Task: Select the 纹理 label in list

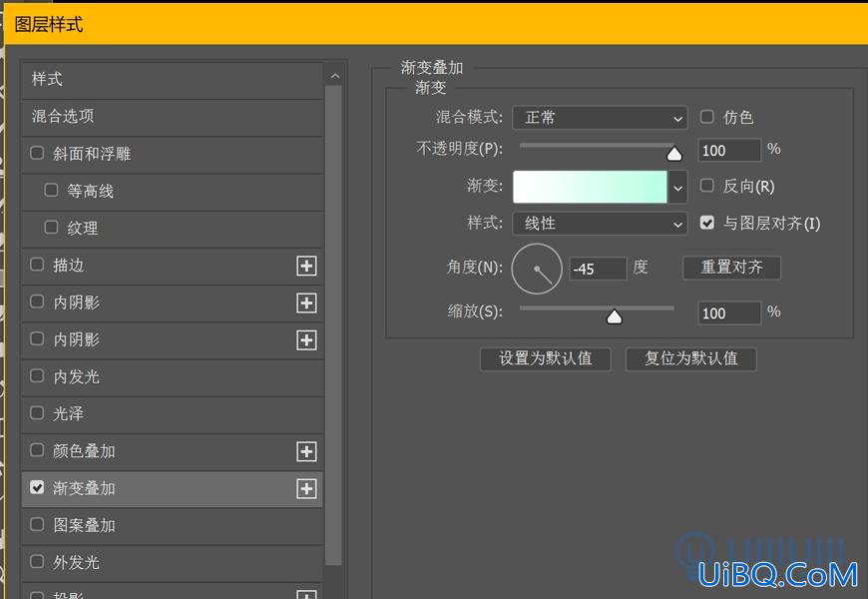Action: coord(83,229)
